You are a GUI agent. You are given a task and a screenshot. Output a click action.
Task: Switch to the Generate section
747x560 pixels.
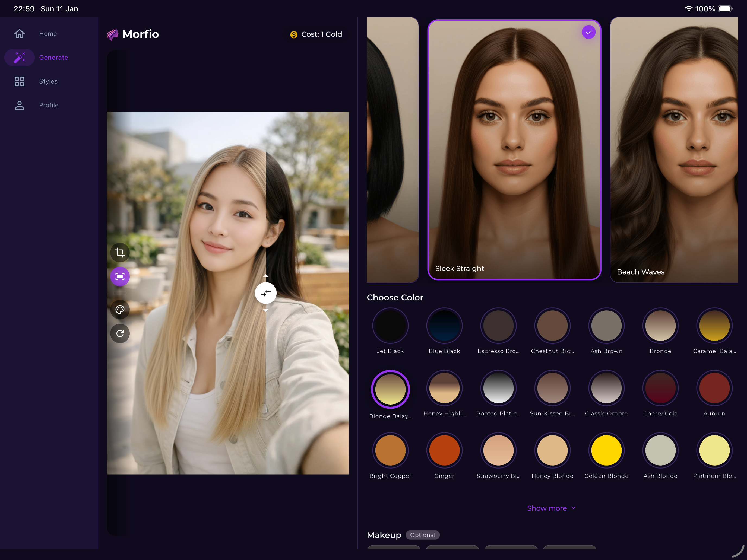(53, 58)
